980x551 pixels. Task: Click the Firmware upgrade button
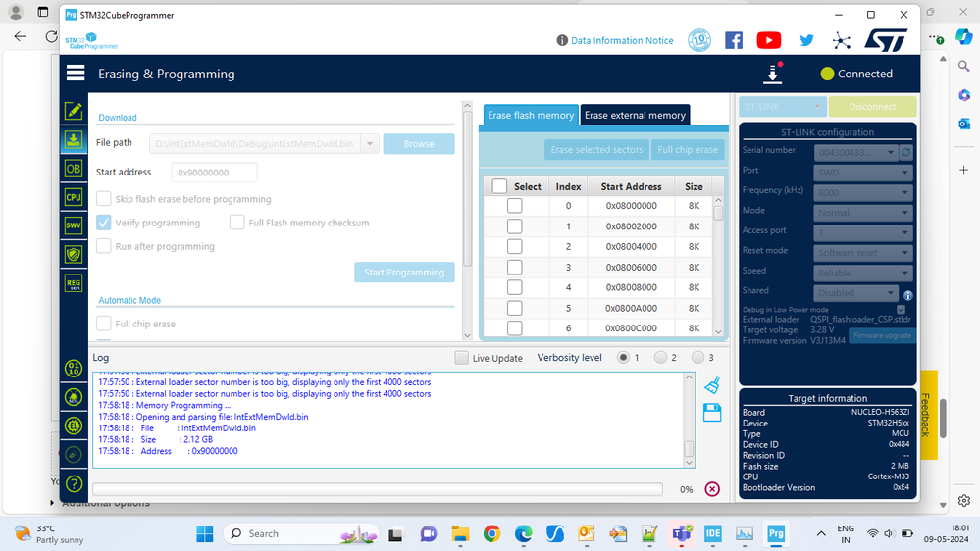click(882, 335)
